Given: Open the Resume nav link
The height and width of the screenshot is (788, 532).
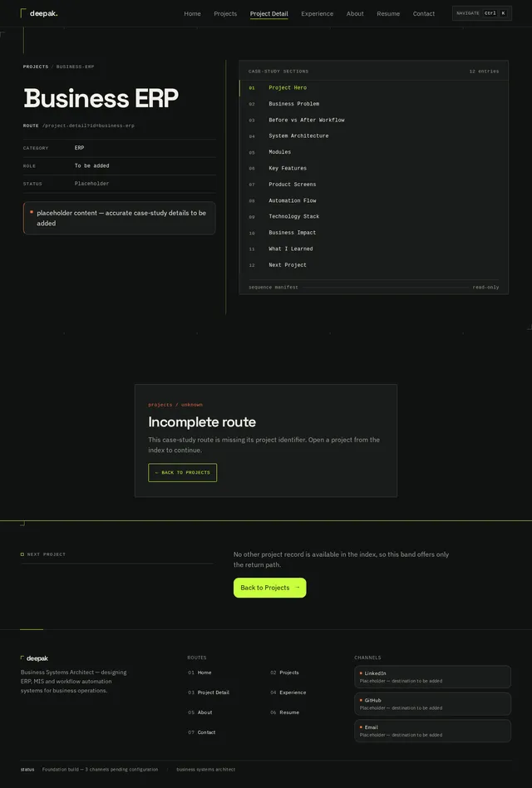Looking at the screenshot, I should pos(388,13).
